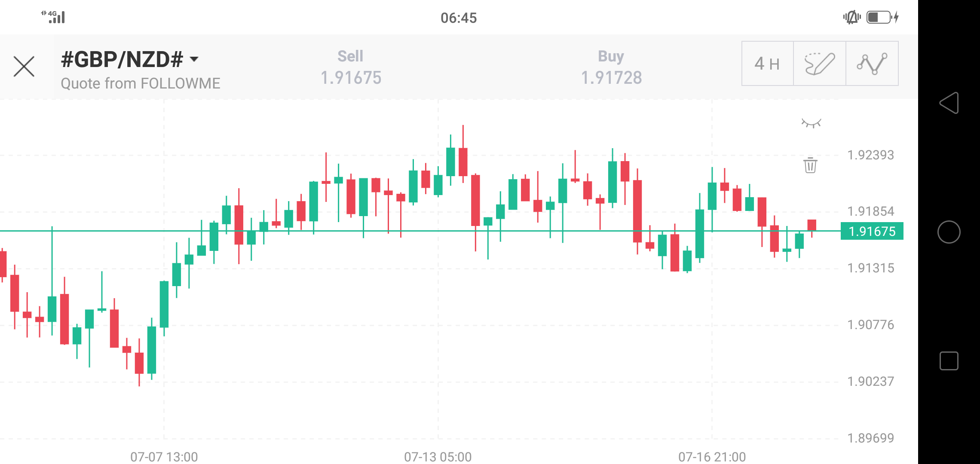Viewport: 980px width, 464px height.
Task: Tap the Android recent apps square
Action: 949,361
